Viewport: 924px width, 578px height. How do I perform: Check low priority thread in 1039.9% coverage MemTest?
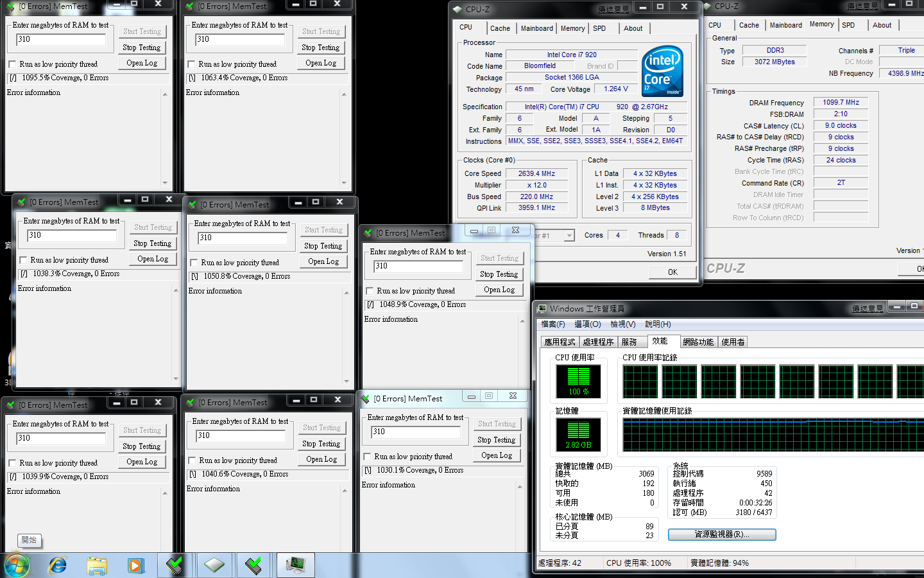point(12,463)
